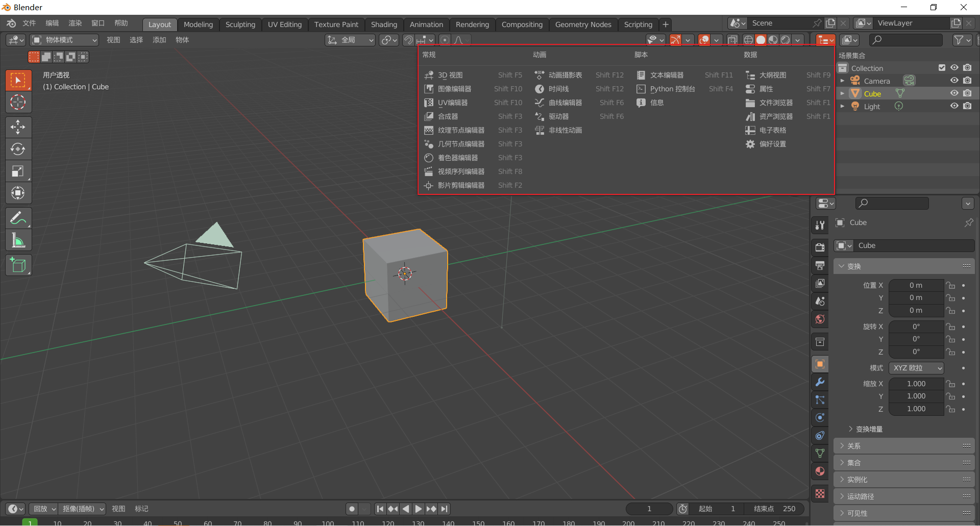Hide the Camera in viewport
This screenshot has height=526, width=980.
tap(954, 81)
